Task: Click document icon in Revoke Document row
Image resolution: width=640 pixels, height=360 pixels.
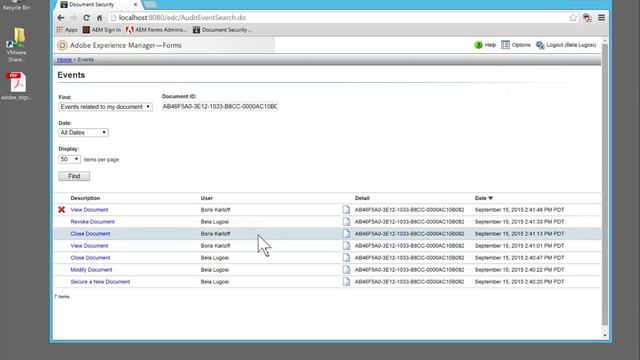Action: (346, 222)
